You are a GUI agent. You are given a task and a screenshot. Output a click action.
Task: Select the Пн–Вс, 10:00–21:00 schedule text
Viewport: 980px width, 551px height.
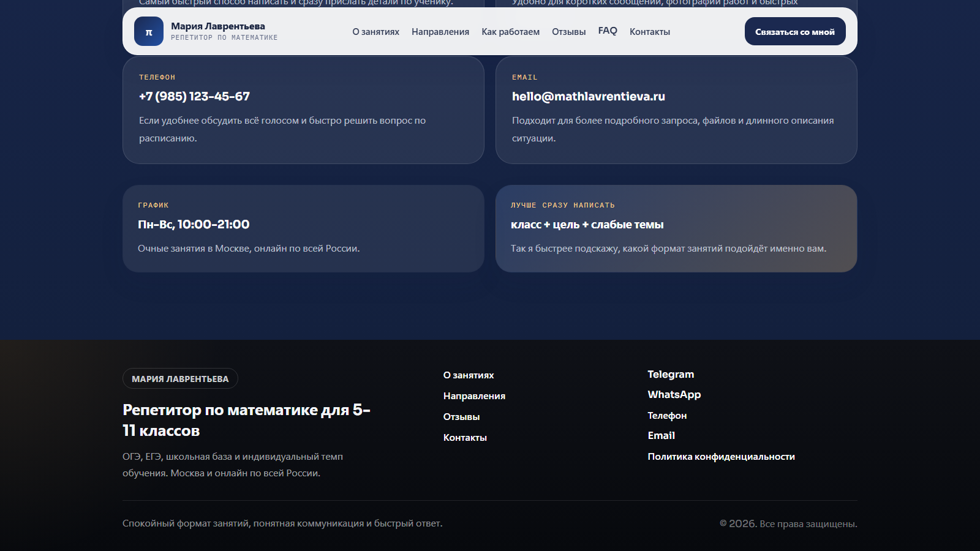click(x=194, y=224)
